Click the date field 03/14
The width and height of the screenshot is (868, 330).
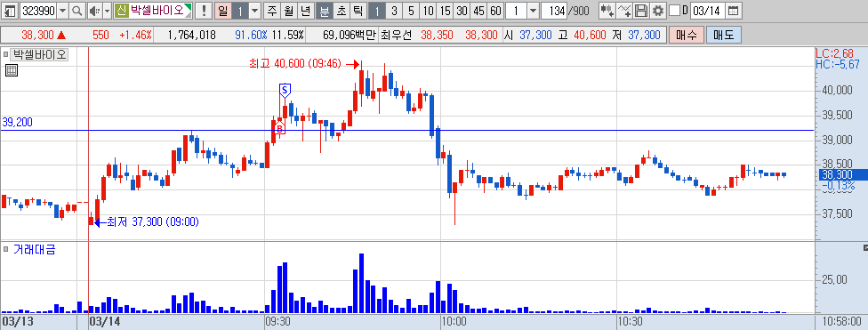pos(708,11)
